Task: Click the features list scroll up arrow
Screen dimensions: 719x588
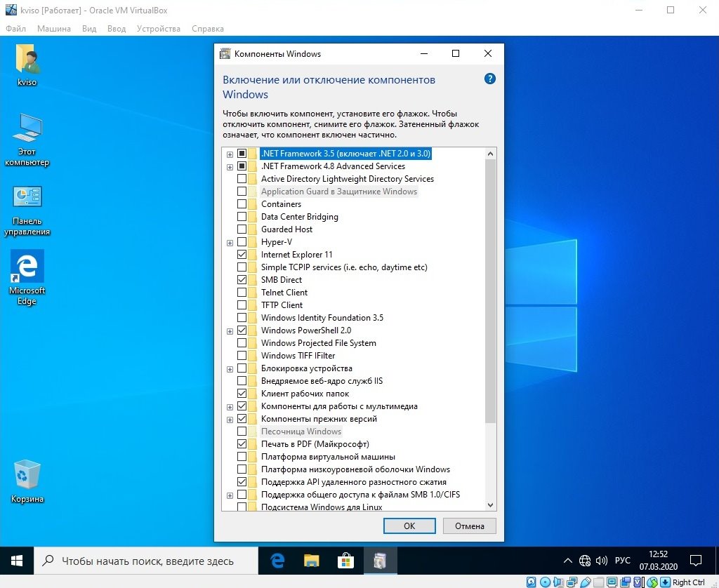Action: [x=490, y=154]
